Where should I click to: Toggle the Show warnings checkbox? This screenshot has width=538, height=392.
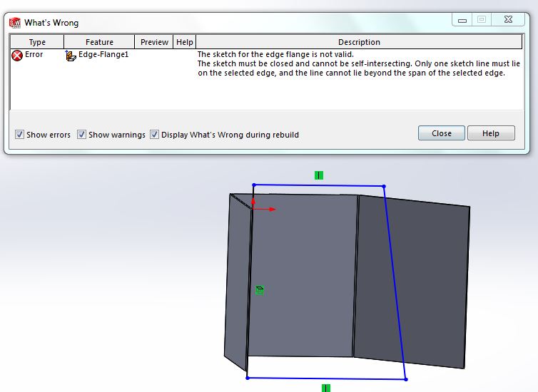pyautogui.click(x=81, y=134)
